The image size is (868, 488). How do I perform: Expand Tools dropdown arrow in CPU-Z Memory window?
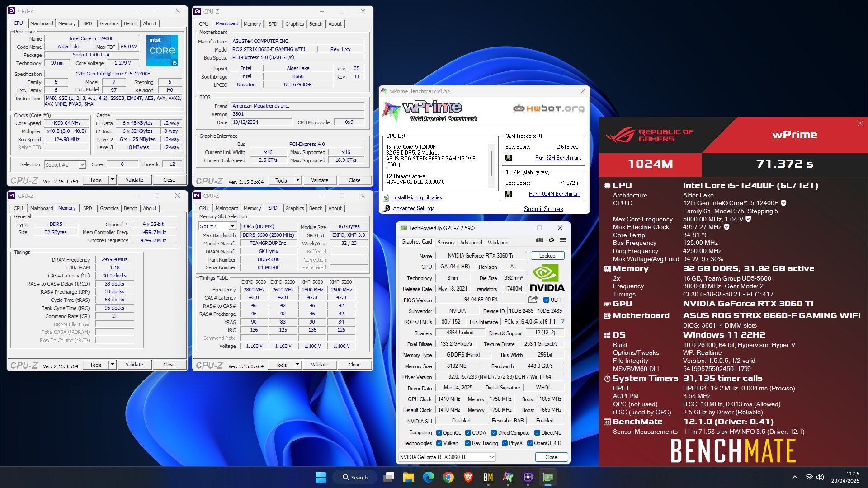[x=112, y=365]
